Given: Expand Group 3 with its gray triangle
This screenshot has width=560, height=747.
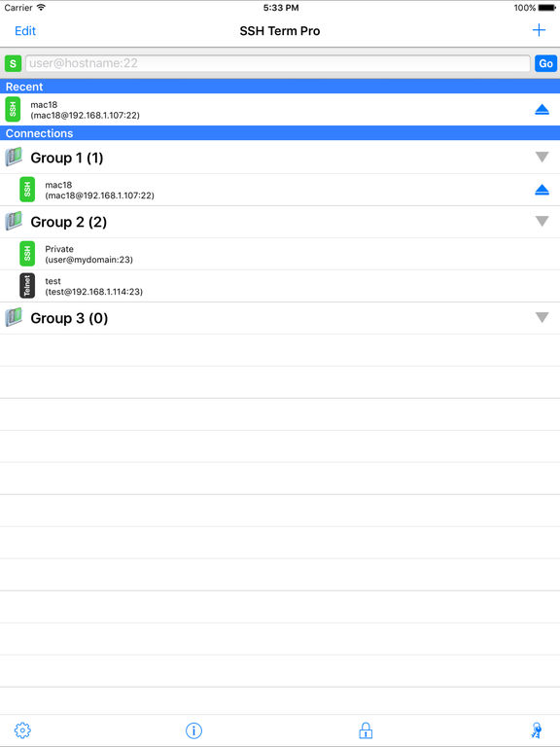Looking at the screenshot, I should pos(542,317).
